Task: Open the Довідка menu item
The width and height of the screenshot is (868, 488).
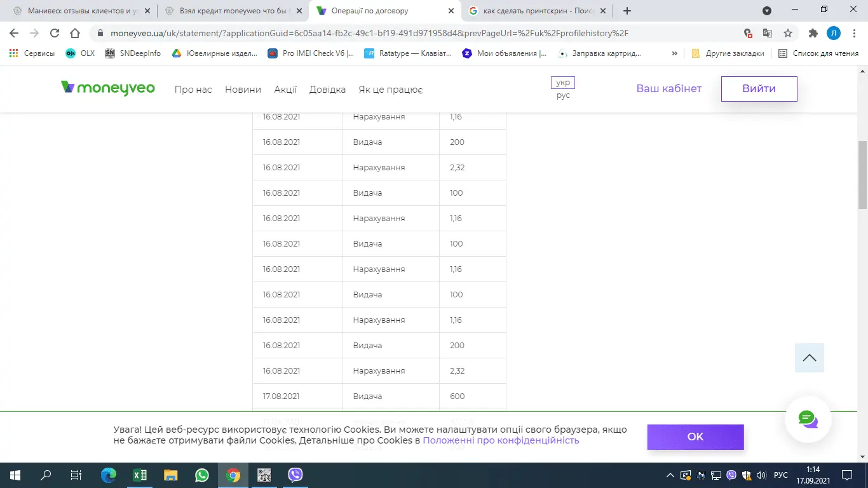Action: [327, 90]
